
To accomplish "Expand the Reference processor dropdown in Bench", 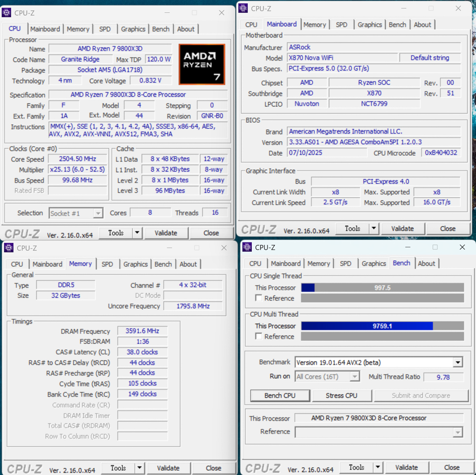I will 457,432.
